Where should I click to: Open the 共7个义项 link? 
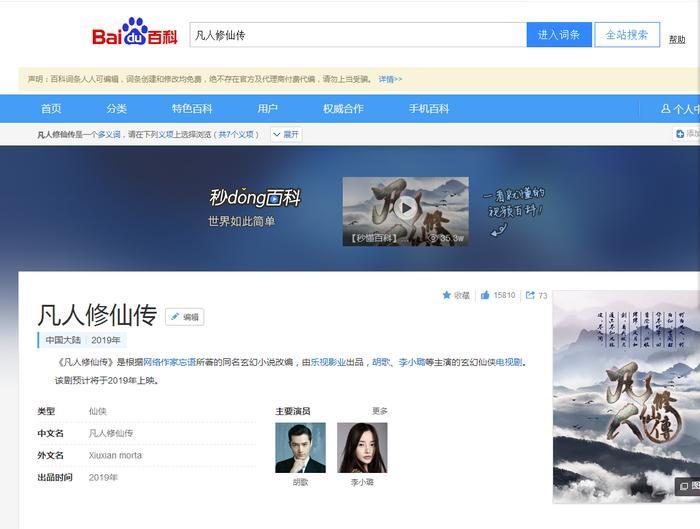236,134
